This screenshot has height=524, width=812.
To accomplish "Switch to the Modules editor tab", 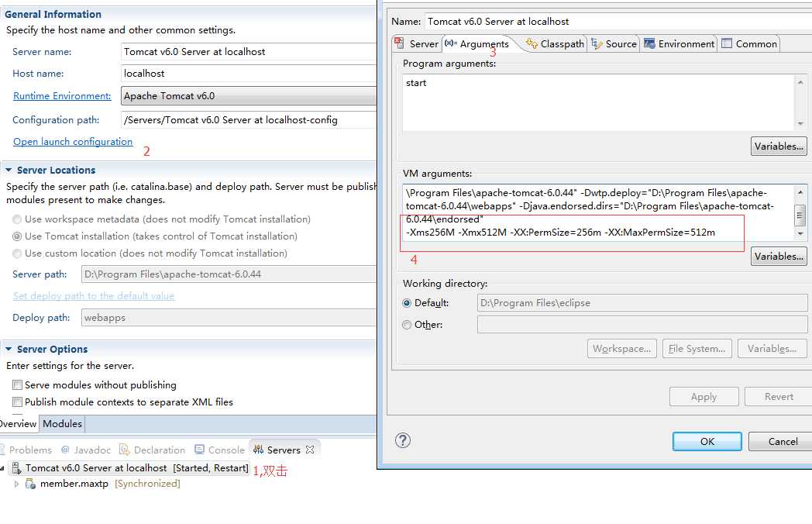I will click(62, 424).
